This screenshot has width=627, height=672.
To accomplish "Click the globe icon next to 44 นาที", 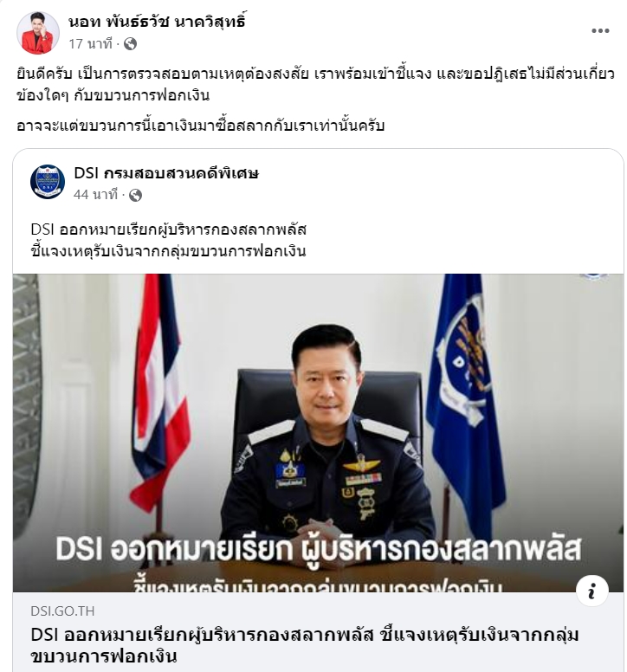I will tap(135, 195).
